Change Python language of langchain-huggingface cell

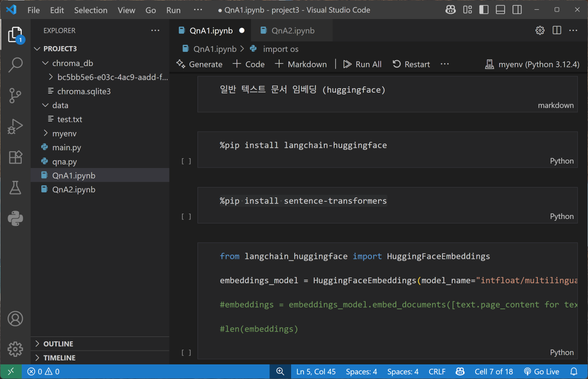(562, 161)
